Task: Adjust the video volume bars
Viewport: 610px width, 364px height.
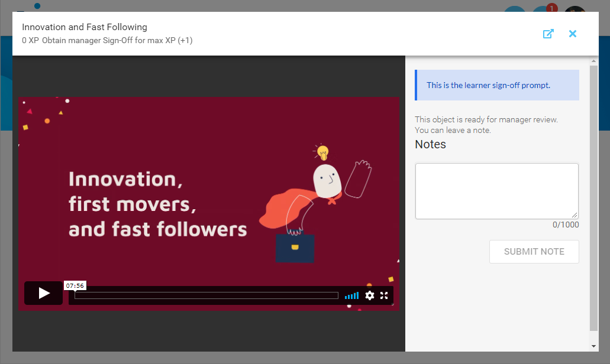Action: coord(351,295)
